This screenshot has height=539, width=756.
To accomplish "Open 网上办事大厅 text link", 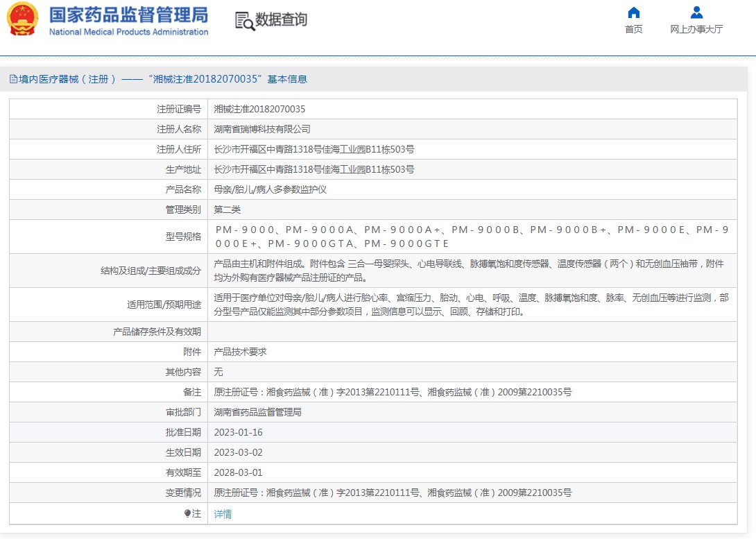I will pos(696,29).
